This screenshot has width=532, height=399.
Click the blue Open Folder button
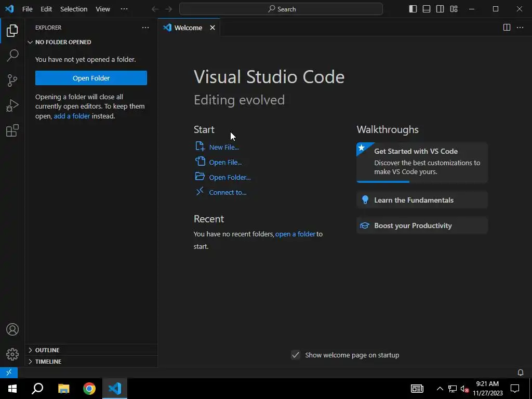[x=91, y=78]
